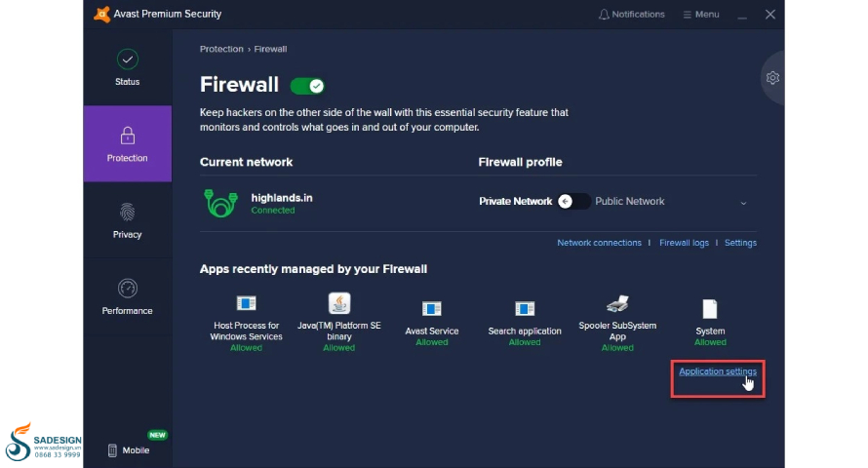The height and width of the screenshot is (468, 868).
Task: Click the Search application icon
Action: coord(525,309)
